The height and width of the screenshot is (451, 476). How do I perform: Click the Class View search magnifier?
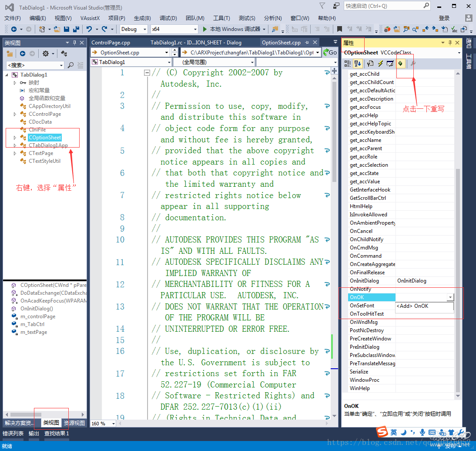(70, 65)
